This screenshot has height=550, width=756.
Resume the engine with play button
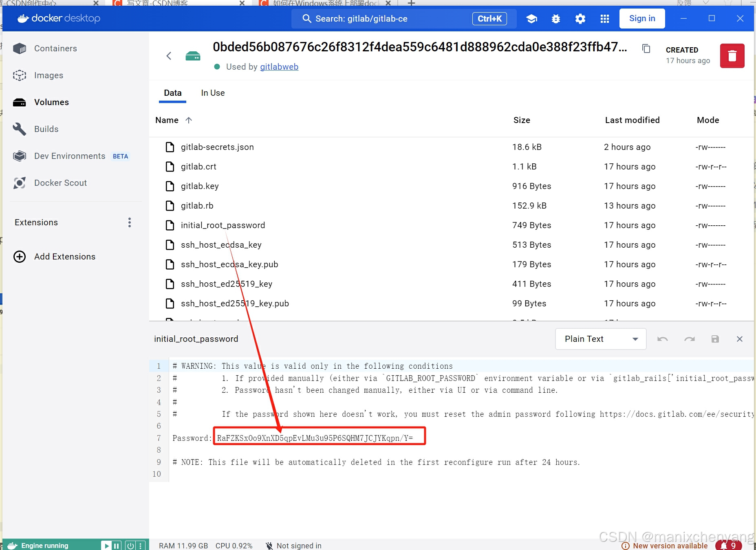tap(106, 546)
